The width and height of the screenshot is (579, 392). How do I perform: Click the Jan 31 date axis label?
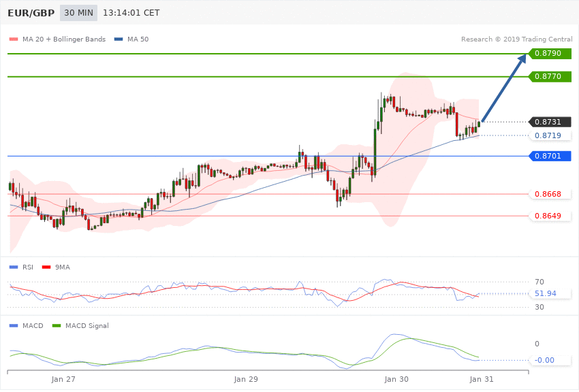coord(482,379)
